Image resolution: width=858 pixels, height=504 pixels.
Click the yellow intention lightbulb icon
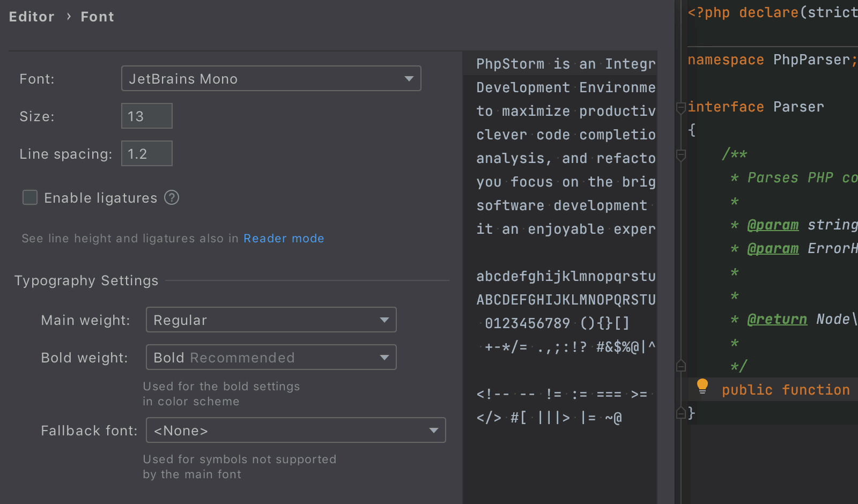[x=702, y=387]
